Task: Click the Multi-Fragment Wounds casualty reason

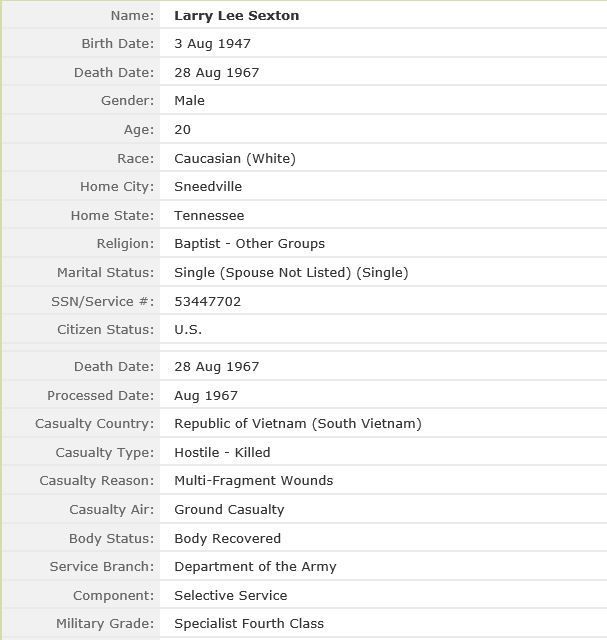Action: tap(253, 481)
